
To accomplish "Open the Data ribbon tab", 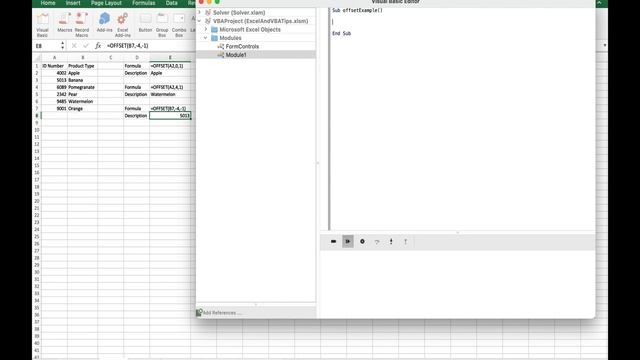I will [171, 3].
